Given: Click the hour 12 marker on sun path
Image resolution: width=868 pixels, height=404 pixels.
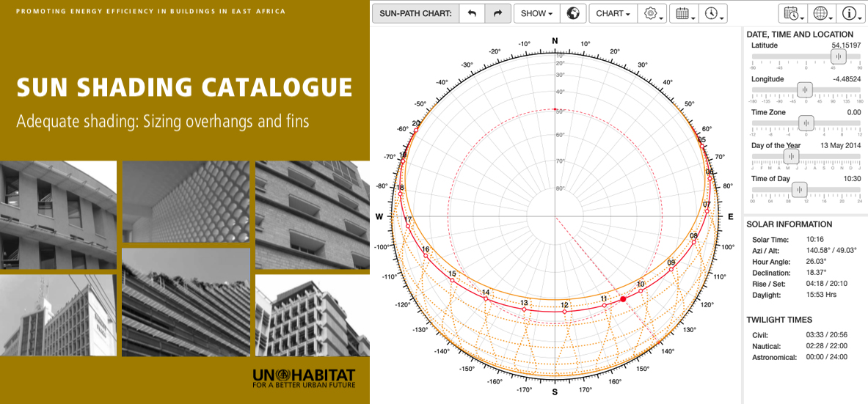Looking at the screenshot, I should coord(565,312).
